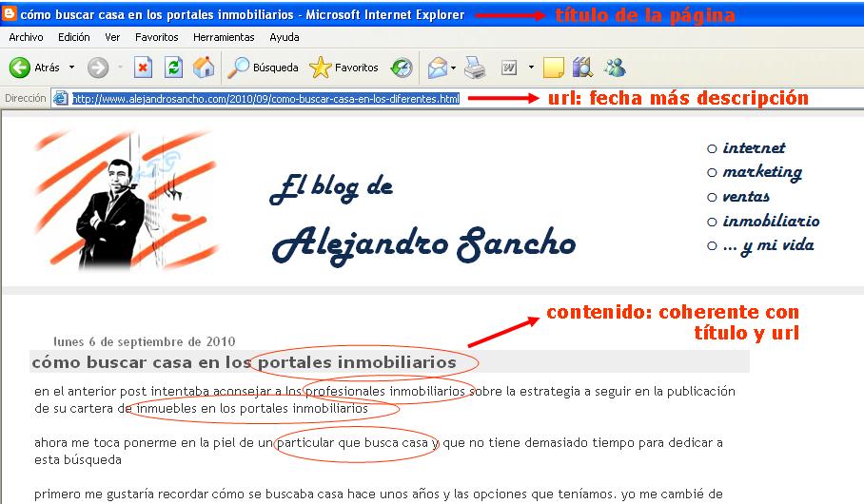This screenshot has width=864, height=504.
Task: Click the Stop loading red X icon
Action: tap(143, 68)
